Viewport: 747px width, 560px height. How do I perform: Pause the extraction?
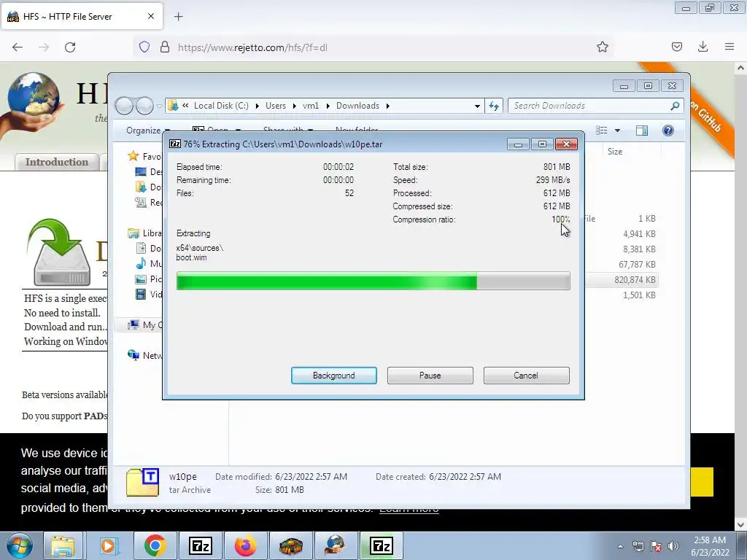(430, 376)
